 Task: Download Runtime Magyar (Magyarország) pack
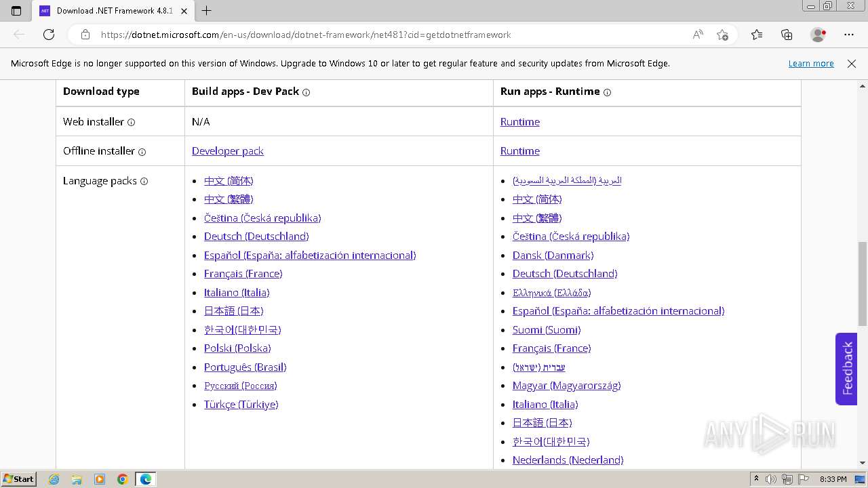[567, 386]
